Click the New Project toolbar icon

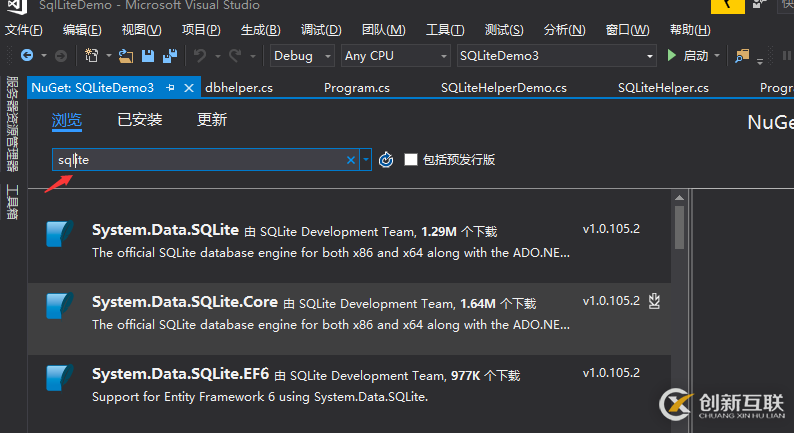pos(92,55)
